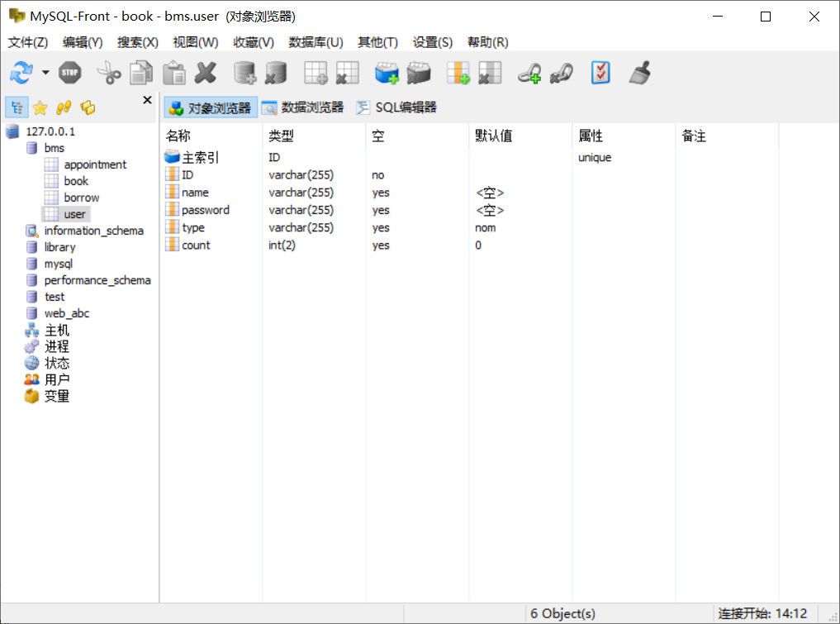This screenshot has height=624, width=840.
Task: Select the 127.0.0.1 server node
Action: click(50, 131)
